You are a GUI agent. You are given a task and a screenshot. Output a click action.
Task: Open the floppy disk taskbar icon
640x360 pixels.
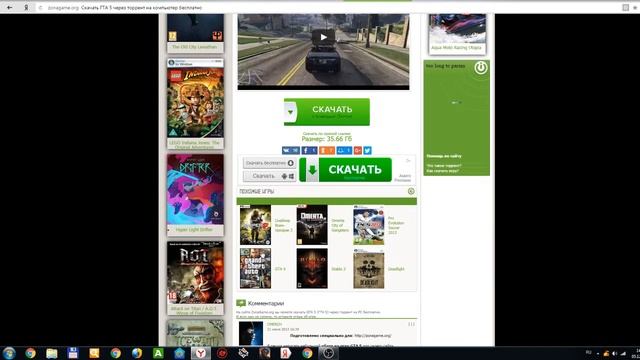tap(73, 353)
